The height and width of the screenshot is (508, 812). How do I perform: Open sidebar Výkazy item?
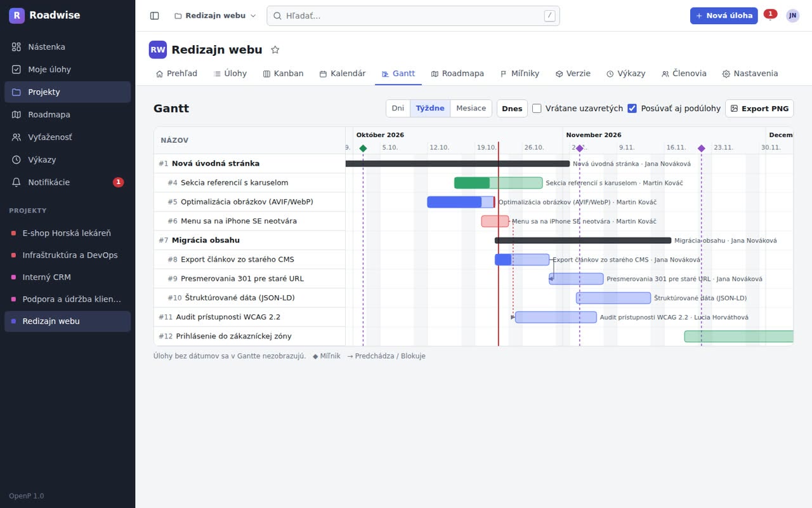coord(68,159)
